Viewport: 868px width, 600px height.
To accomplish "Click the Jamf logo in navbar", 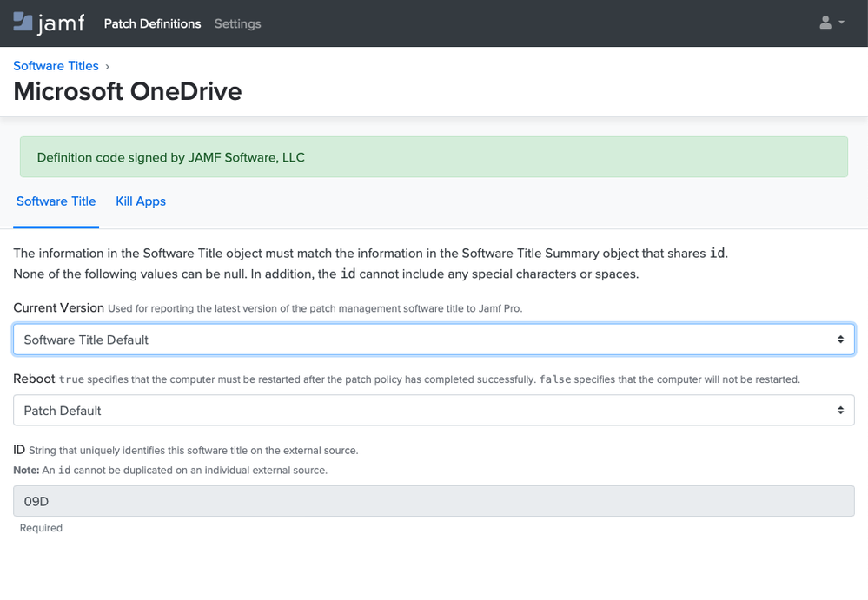I will coord(49,23).
